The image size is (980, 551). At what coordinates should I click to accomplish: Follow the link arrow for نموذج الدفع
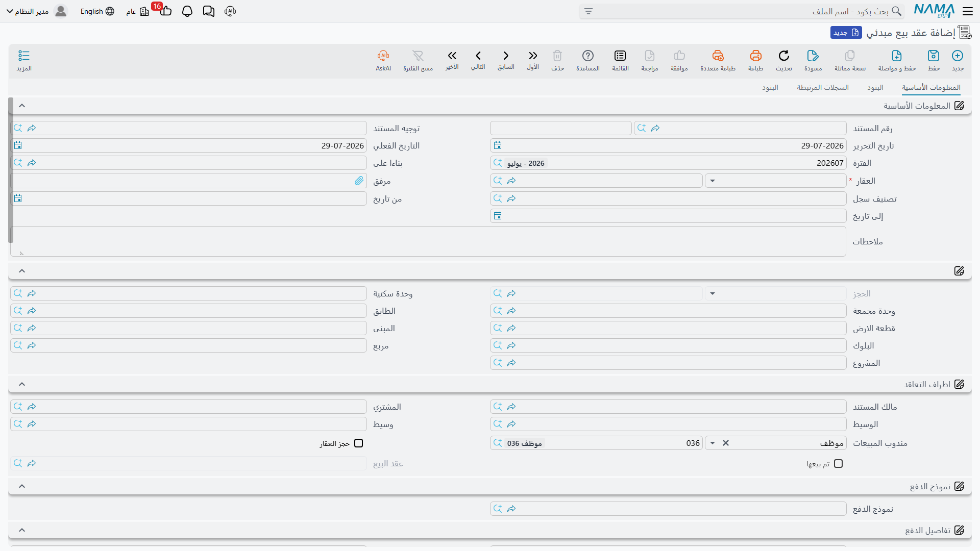click(511, 509)
